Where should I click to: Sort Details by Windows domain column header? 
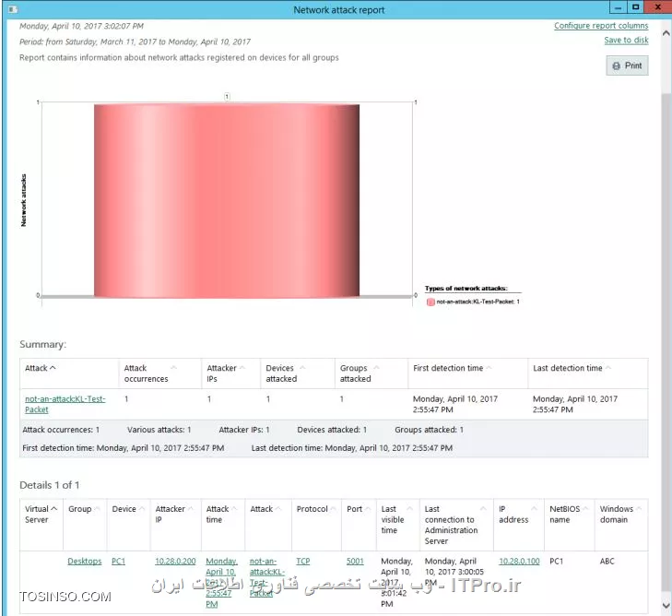click(621, 525)
